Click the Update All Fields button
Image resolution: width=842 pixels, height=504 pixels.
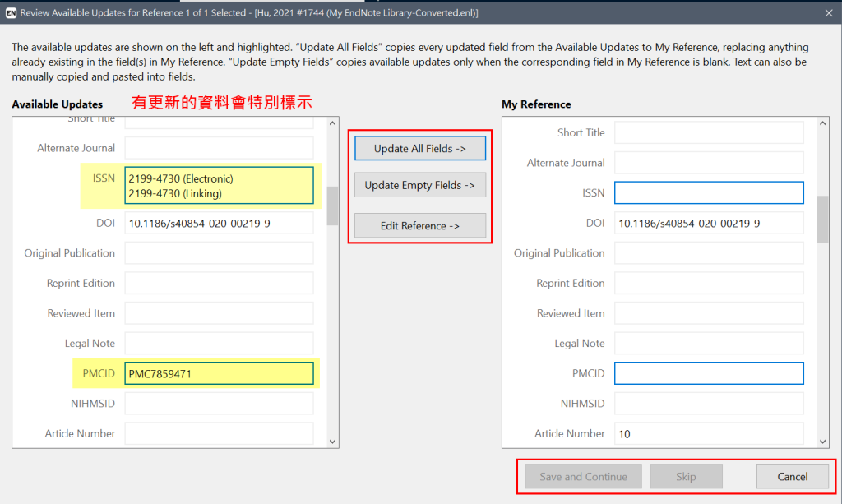pyautogui.click(x=420, y=149)
